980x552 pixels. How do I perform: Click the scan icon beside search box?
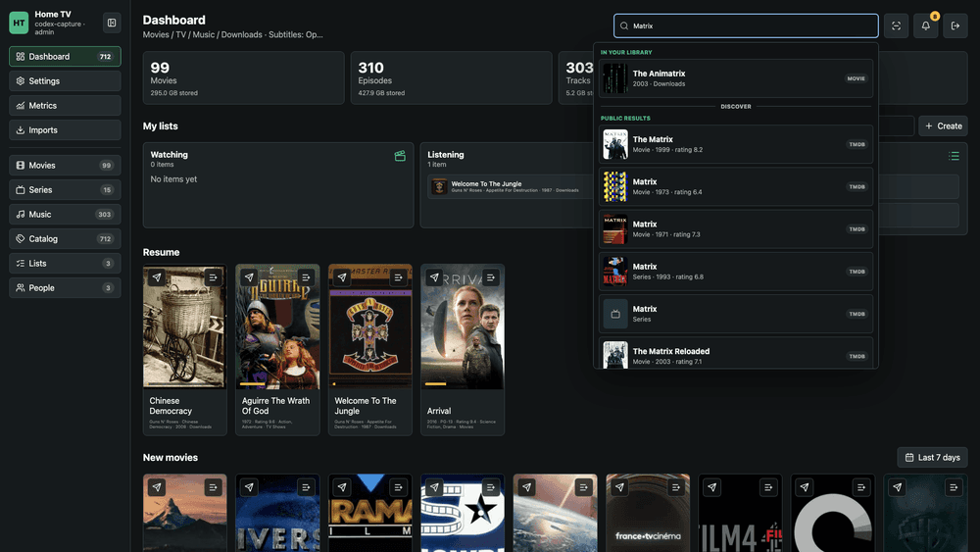coord(897,25)
